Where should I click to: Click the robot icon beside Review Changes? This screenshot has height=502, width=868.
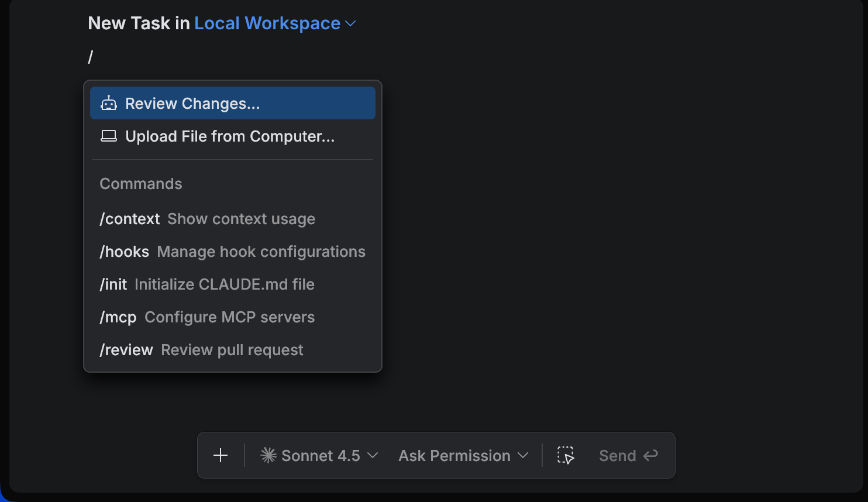pos(109,104)
